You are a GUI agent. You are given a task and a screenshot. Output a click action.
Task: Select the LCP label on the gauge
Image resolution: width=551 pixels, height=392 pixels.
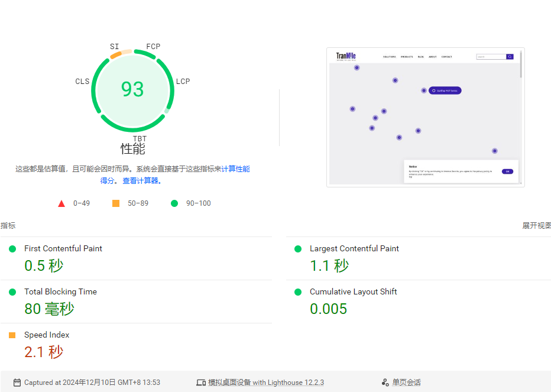click(x=183, y=81)
